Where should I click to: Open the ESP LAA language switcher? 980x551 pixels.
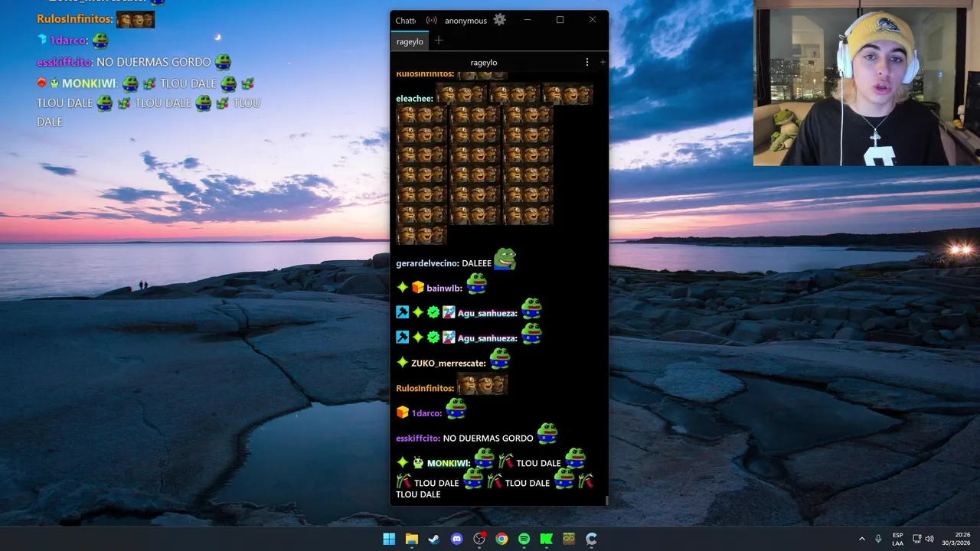tap(897, 539)
